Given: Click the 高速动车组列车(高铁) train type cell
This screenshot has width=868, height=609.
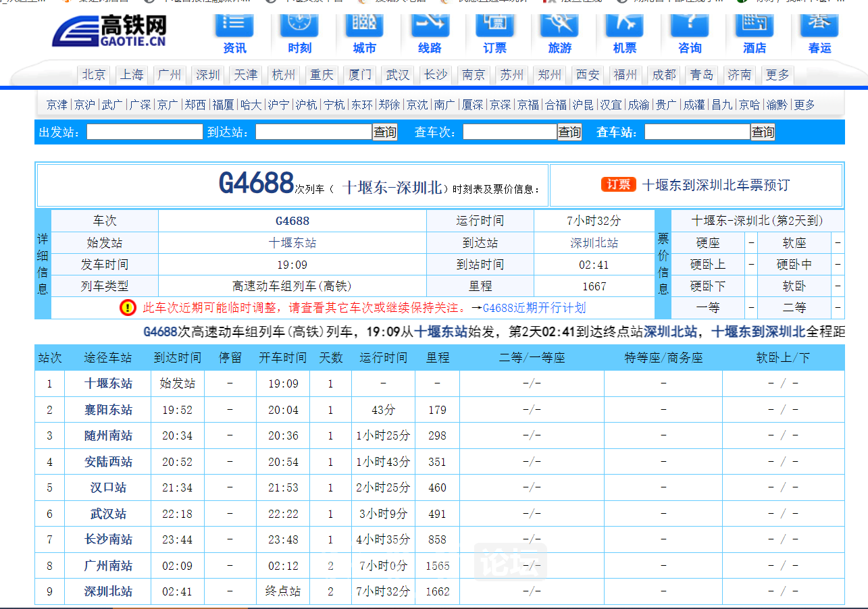Looking at the screenshot, I should tap(292, 286).
